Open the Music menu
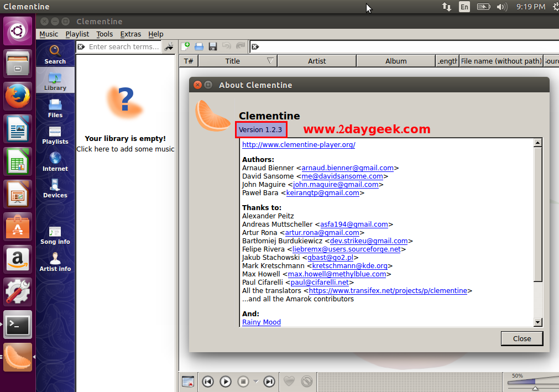This screenshot has width=559, height=392. pos(49,34)
